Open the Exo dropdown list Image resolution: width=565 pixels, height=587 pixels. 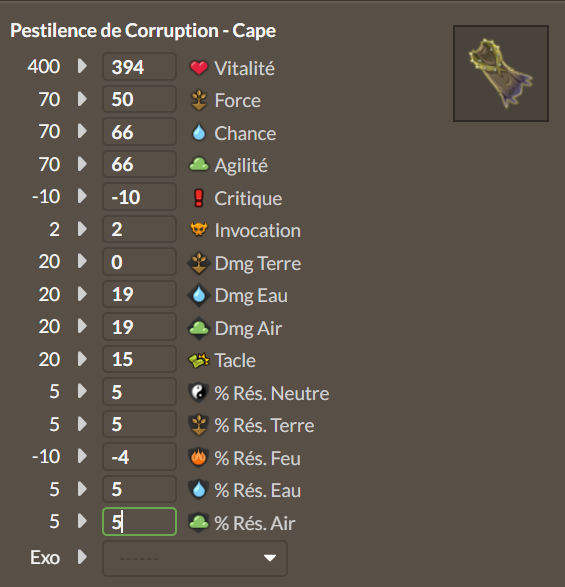point(195,558)
